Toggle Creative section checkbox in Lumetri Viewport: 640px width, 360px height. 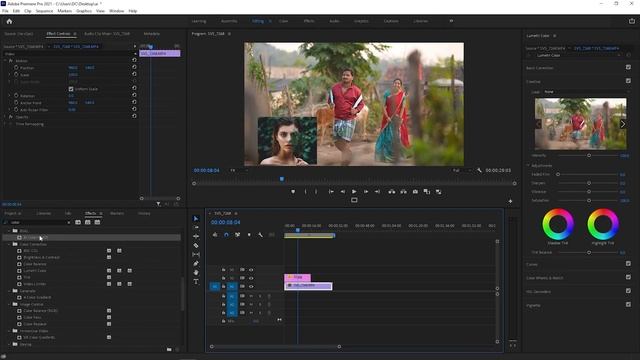[628, 81]
